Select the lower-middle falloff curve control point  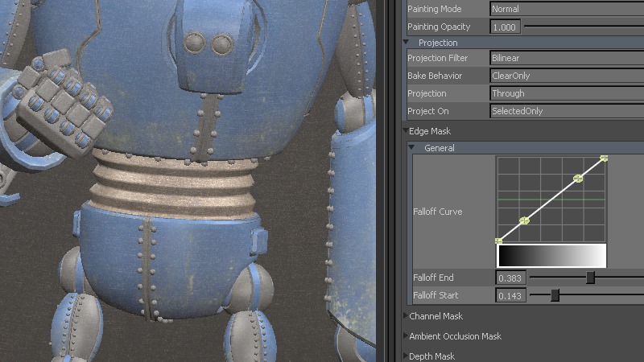524,220
